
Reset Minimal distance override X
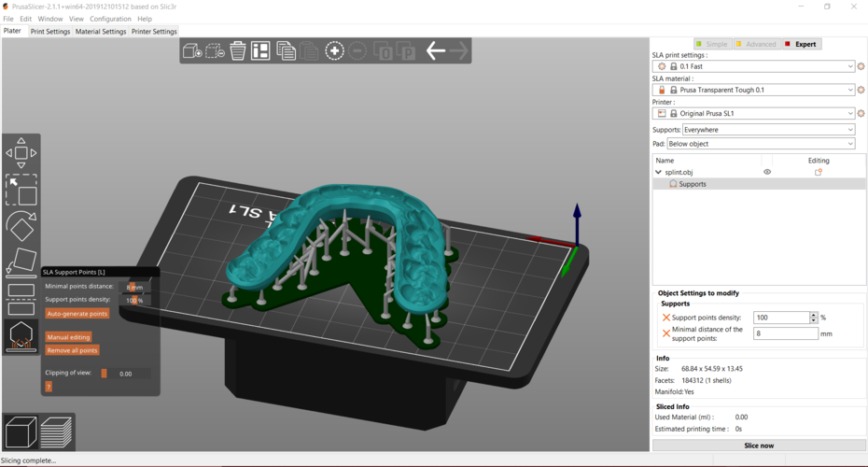[x=666, y=333]
